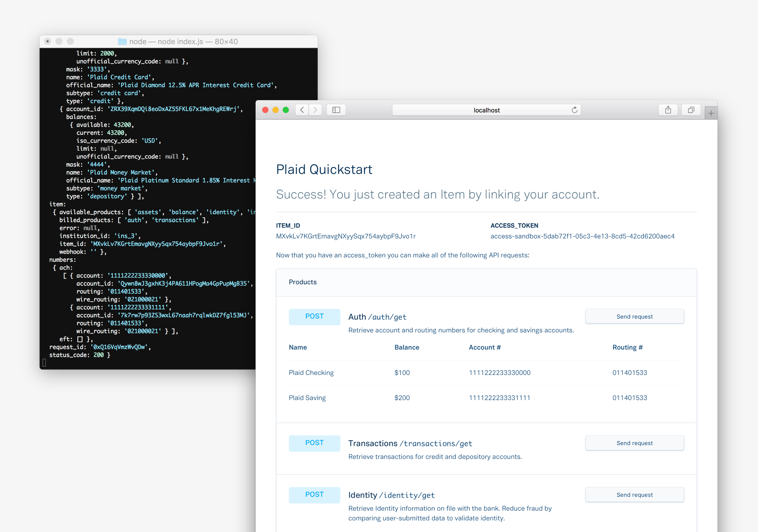Open a new browser tab with plus
The width and height of the screenshot is (758, 532).
pyautogui.click(x=711, y=113)
